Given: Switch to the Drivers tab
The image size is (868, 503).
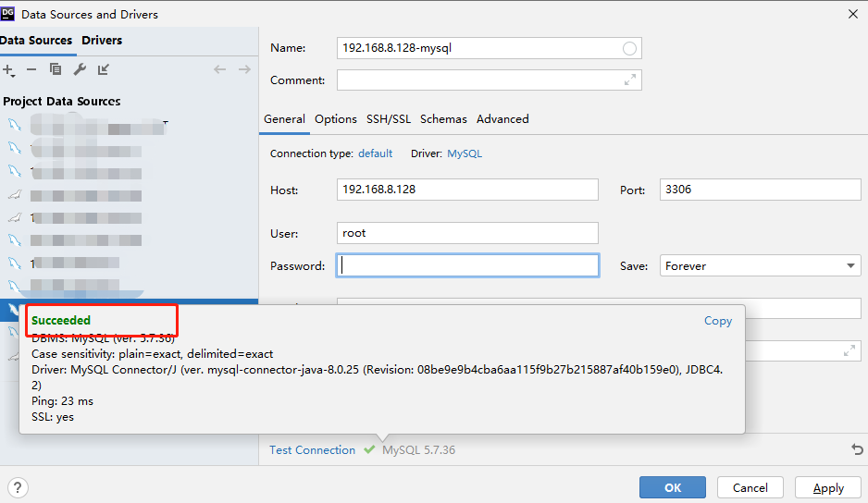Looking at the screenshot, I should click(x=102, y=41).
